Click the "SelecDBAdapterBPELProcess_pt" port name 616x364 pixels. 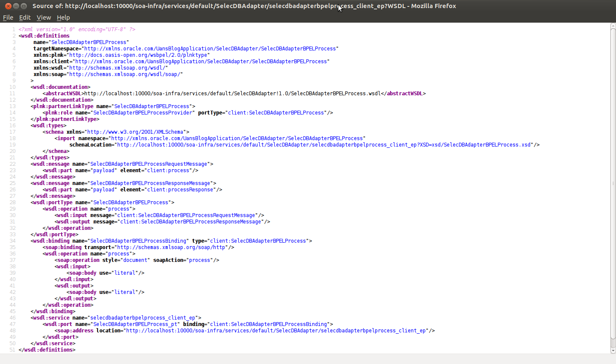coord(135,324)
